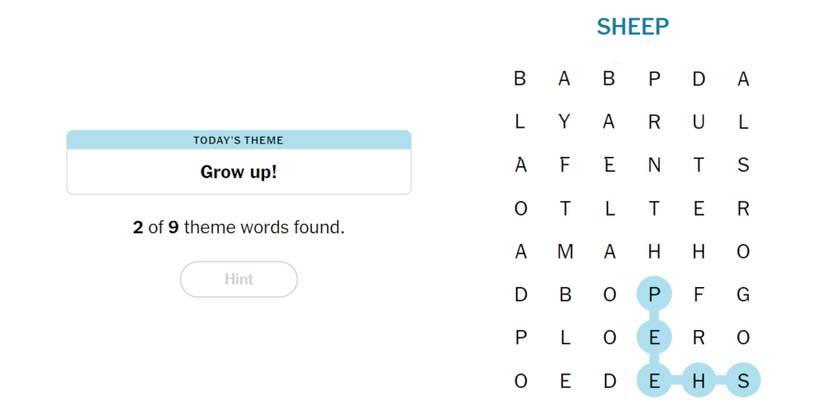Image resolution: width=825 pixels, height=413 pixels.
Task: Tap letter S in the third row
Action: click(x=743, y=166)
